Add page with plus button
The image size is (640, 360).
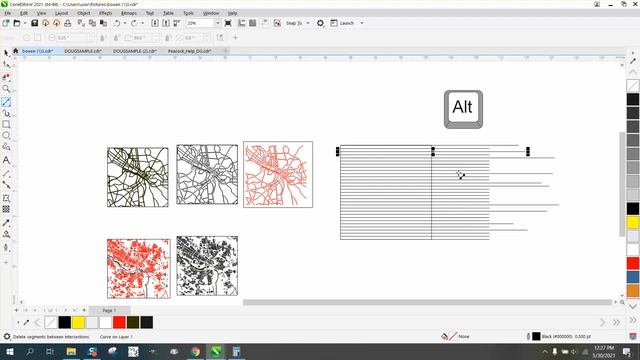click(84, 311)
